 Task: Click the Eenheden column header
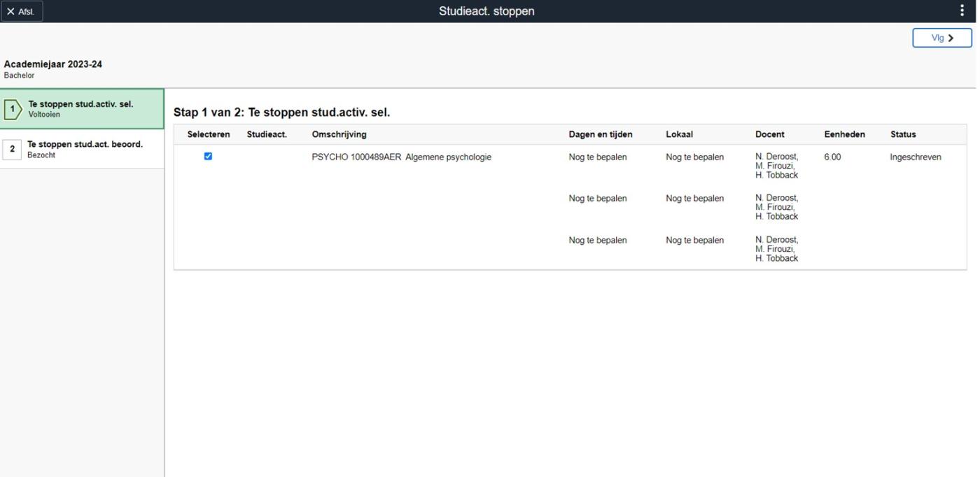844,134
